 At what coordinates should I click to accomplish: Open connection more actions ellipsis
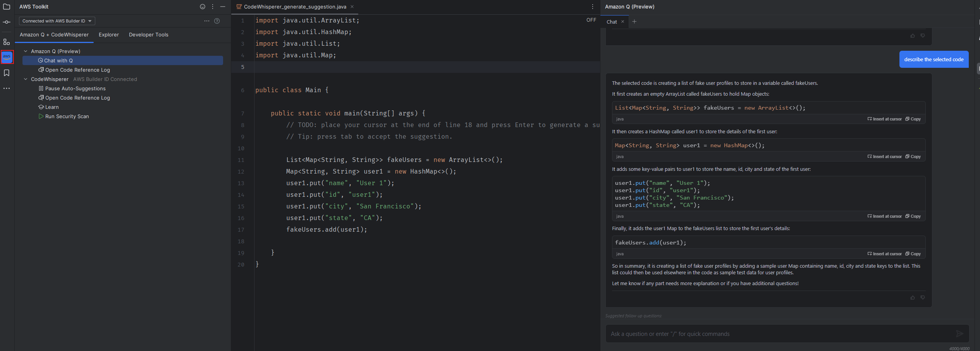[x=207, y=21]
